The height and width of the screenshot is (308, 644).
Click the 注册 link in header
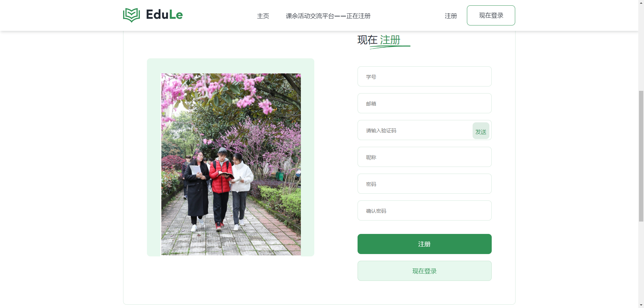451,16
